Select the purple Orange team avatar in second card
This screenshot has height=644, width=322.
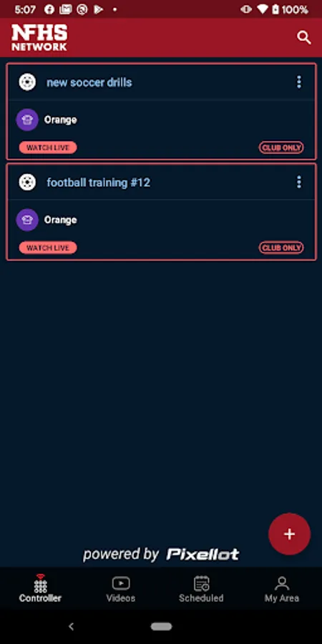point(27,220)
